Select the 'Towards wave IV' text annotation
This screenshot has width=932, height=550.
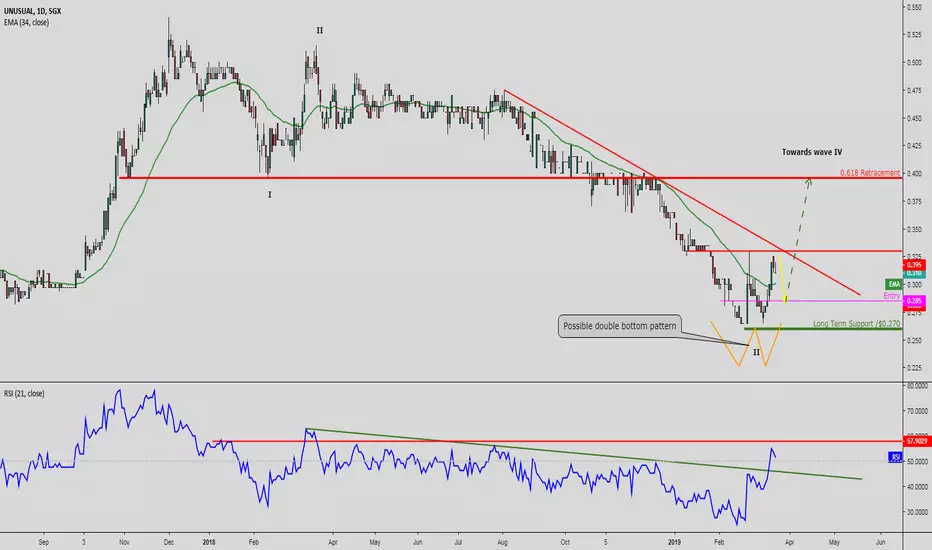[x=811, y=152]
